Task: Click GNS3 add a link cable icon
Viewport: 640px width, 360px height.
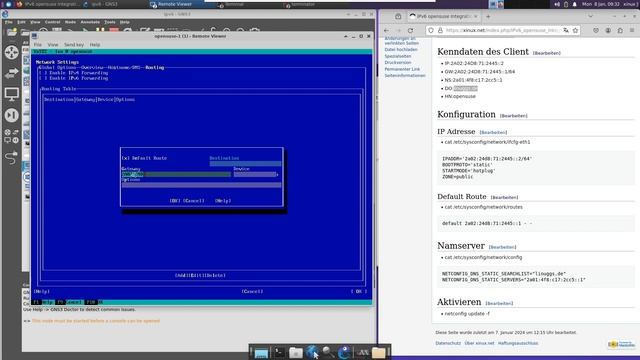Action: click(11, 157)
